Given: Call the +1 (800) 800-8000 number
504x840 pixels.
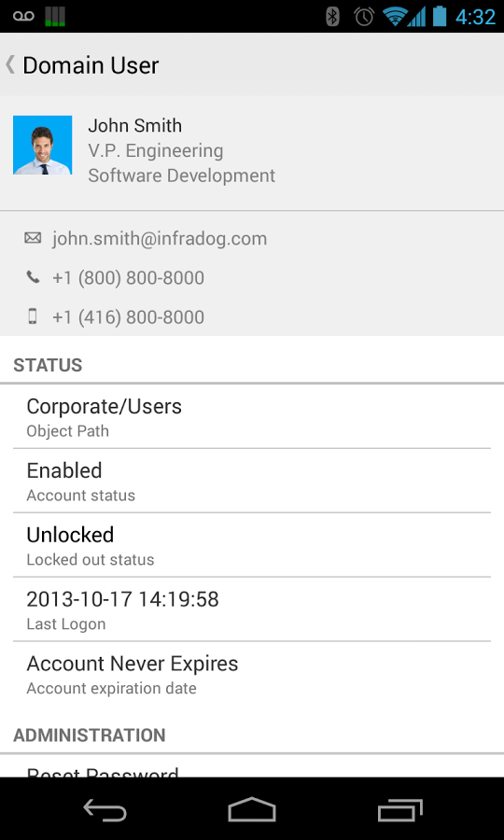Looking at the screenshot, I should pos(128,277).
